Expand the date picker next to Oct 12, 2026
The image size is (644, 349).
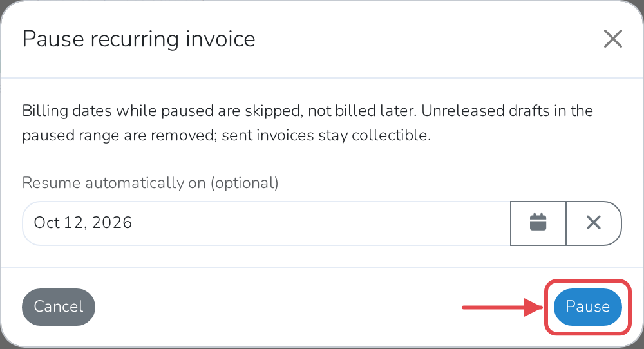(538, 223)
